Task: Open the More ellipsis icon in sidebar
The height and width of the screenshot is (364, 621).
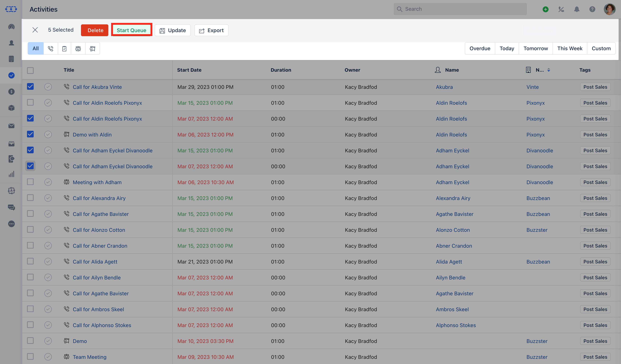Action: [x=11, y=224]
